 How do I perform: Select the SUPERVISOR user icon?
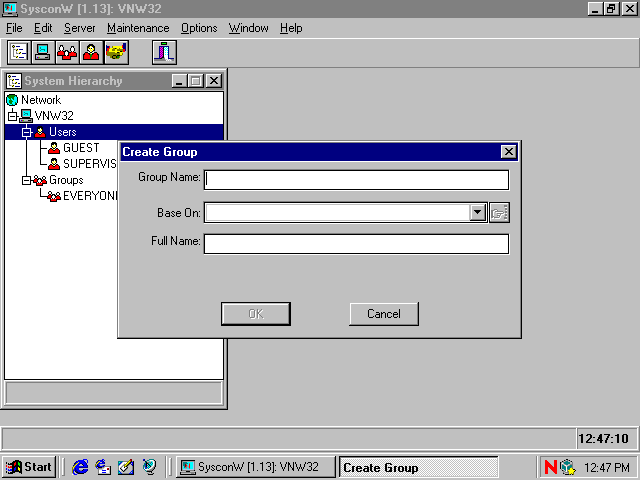point(54,164)
